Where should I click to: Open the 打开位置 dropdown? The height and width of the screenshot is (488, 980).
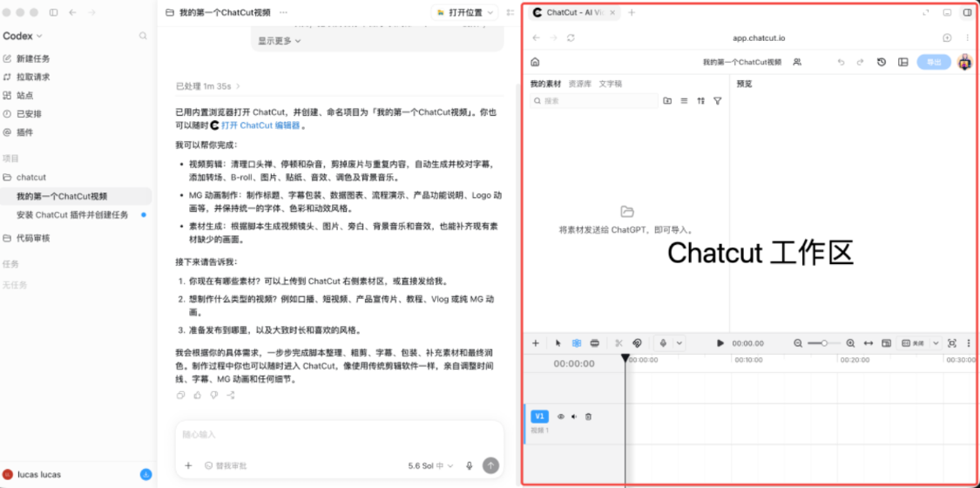(x=463, y=12)
